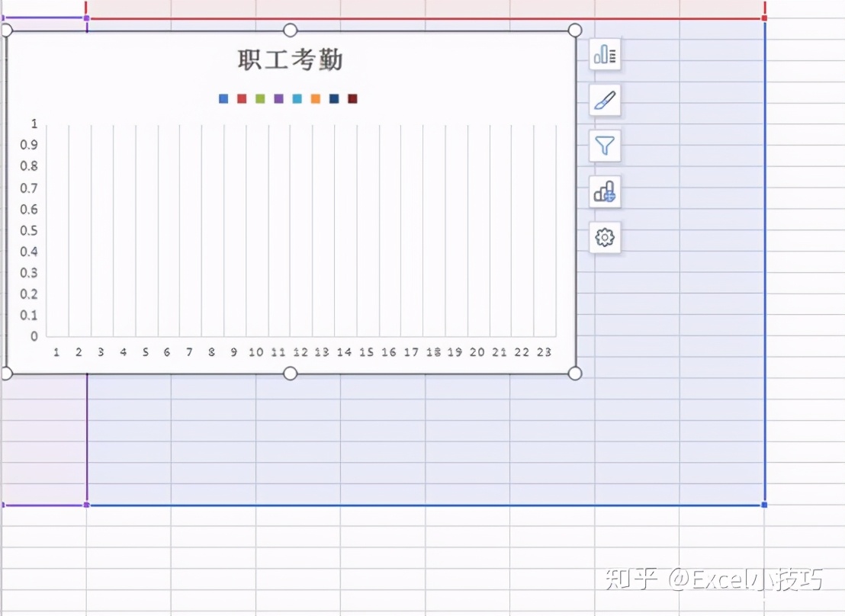Click the bottom center chart resize handle
Image resolution: width=845 pixels, height=616 pixels.
tap(290, 373)
